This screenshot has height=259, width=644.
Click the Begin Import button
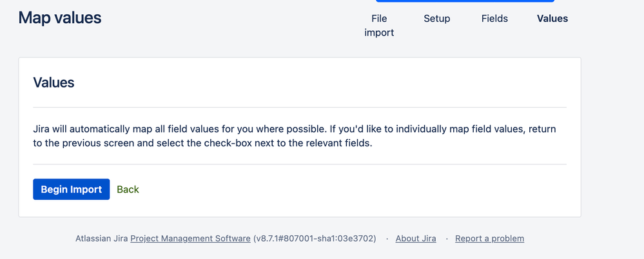[71, 189]
